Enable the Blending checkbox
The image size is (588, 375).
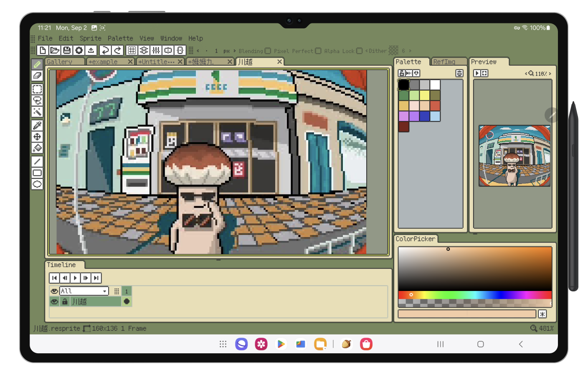tap(268, 51)
